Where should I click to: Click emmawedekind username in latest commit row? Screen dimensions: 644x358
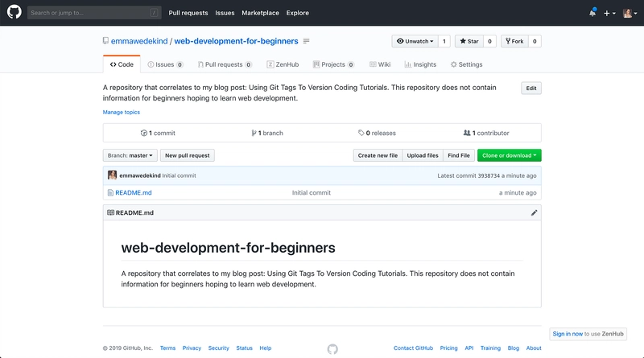pyautogui.click(x=140, y=175)
